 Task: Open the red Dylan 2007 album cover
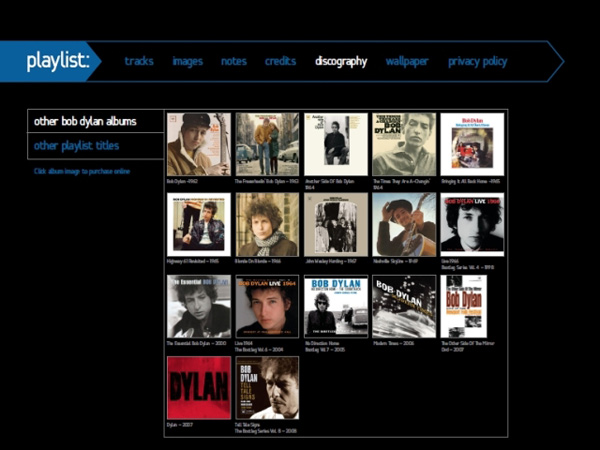click(199, 388)
